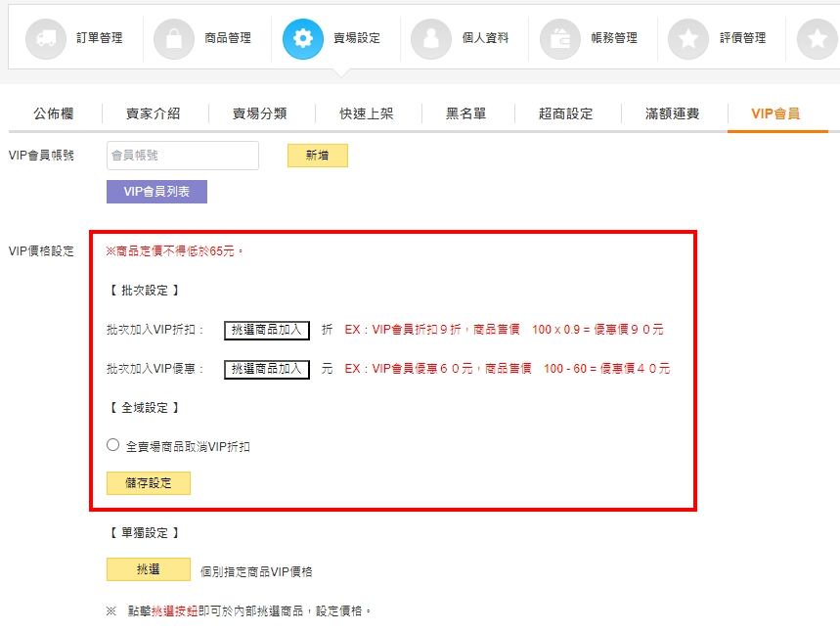Switch to the 快速上架 tab

tap(367, 113)
